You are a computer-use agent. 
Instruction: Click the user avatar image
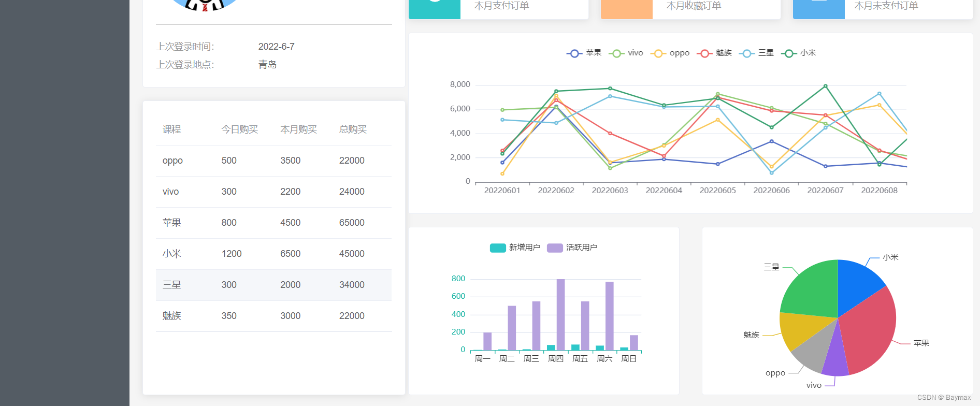205,5
